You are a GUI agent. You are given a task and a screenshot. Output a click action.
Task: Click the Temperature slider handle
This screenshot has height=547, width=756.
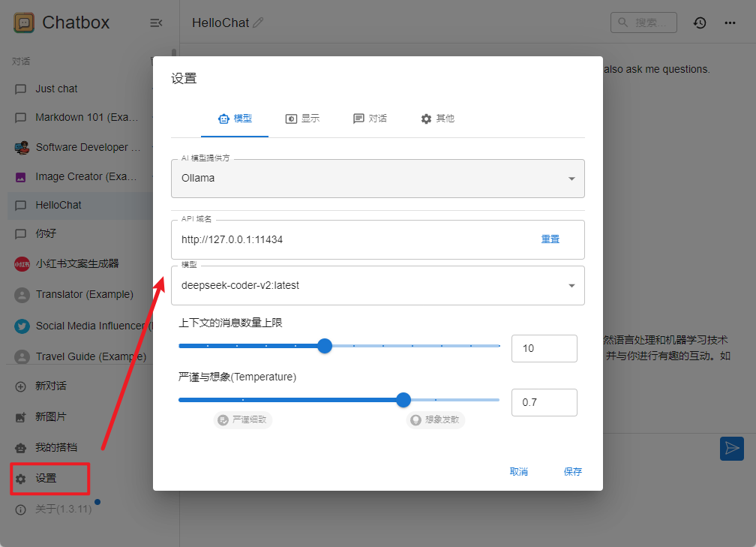(403, 400)
